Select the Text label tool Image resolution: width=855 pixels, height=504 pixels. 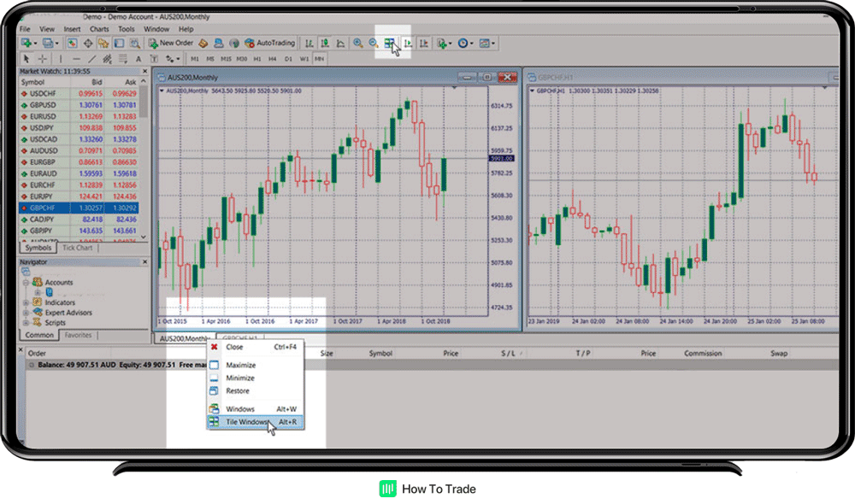138,58
